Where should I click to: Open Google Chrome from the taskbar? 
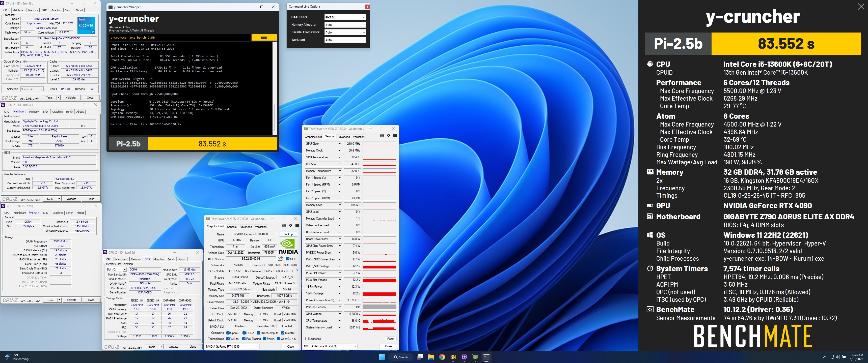point(442,357)
